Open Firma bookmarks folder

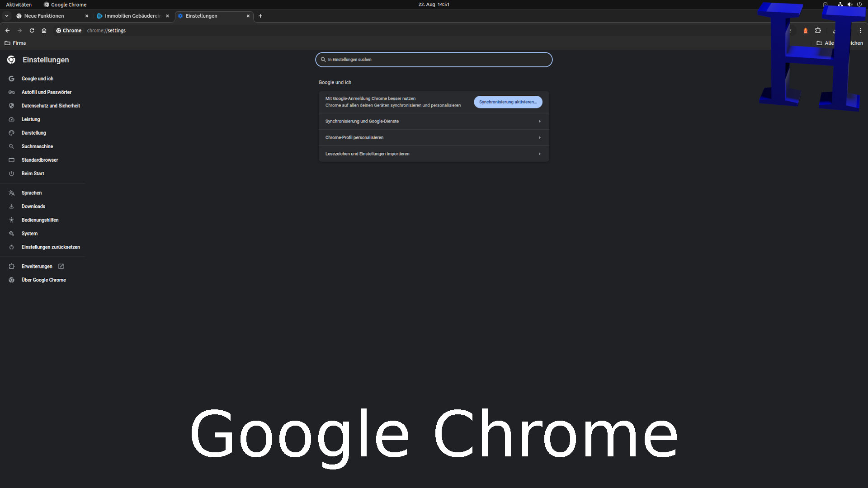coord(15,43)
